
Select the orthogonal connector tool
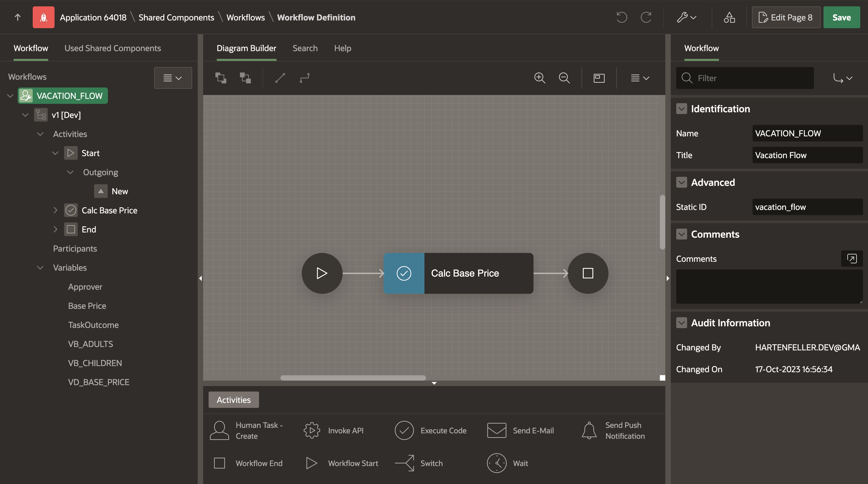click(305, 78)
